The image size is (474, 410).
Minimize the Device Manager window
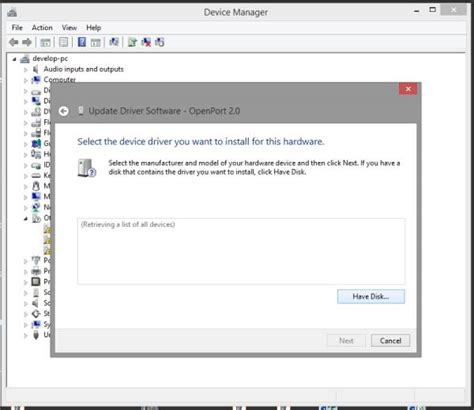click(417, 11)
